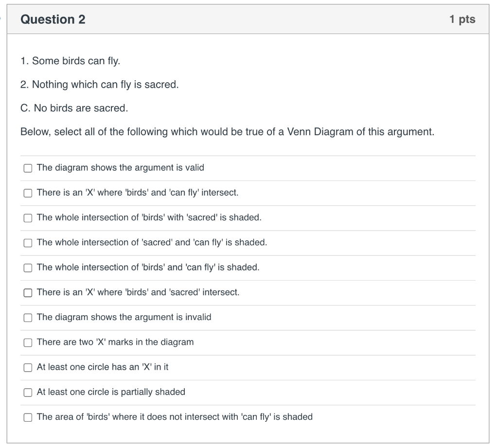The width and height of the screenshot is (498, 448).
Task: Check 'At least one circle is partially shaded' checkbox
Action: point(28,392)
